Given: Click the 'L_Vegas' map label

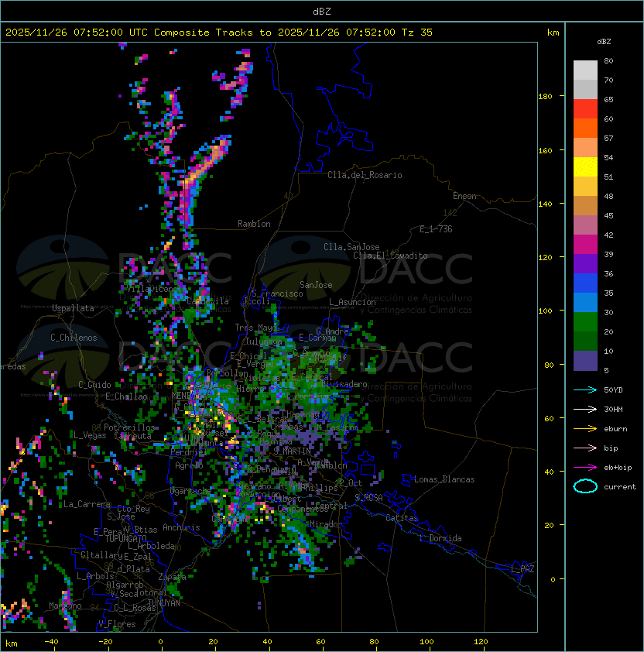Looking at the screenshot, I should click(89, 435).
